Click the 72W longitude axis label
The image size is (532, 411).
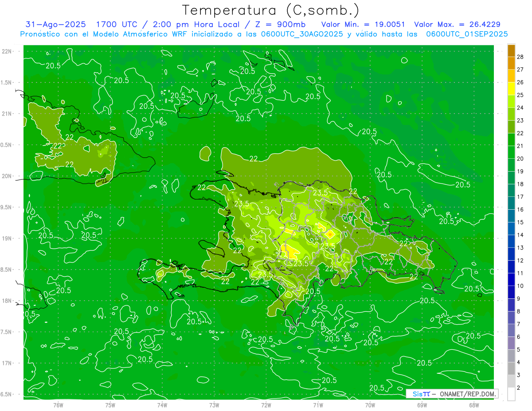tap(266, 405)
